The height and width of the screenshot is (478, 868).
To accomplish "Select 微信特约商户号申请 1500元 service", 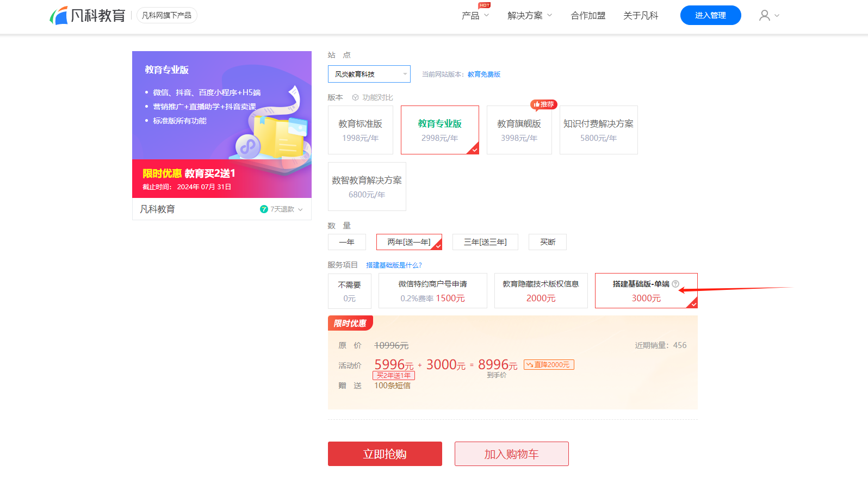I will (x=433, y=291).
